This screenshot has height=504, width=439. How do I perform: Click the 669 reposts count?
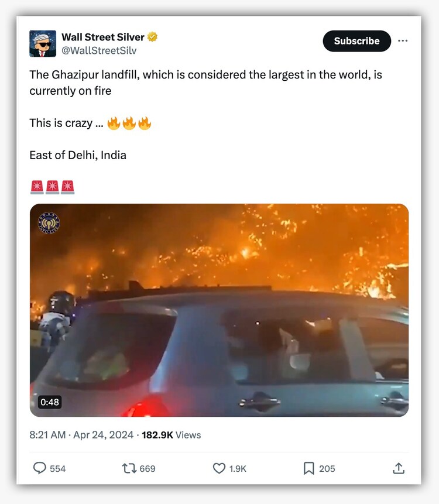[148, 468]
